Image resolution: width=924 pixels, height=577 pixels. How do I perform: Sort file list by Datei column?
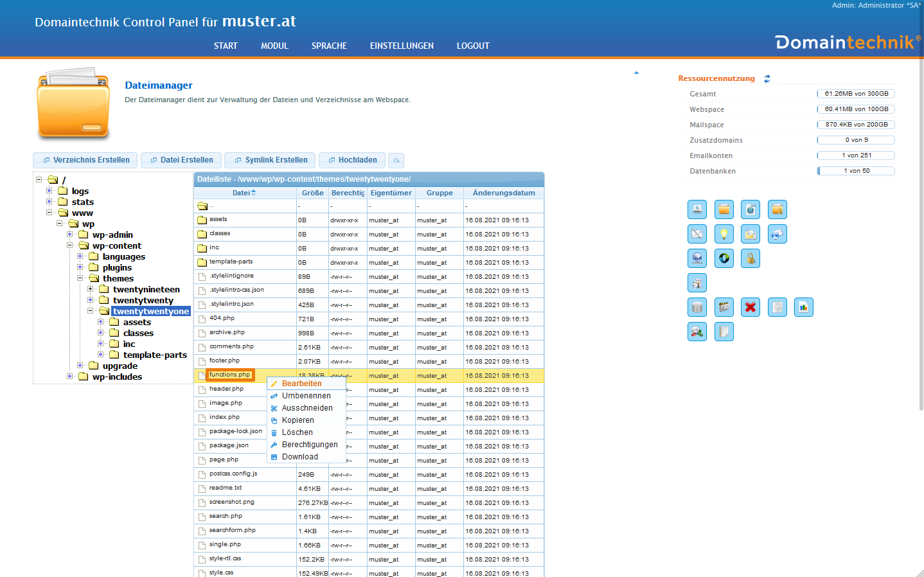pyautogui.click(x=242, y=193)
